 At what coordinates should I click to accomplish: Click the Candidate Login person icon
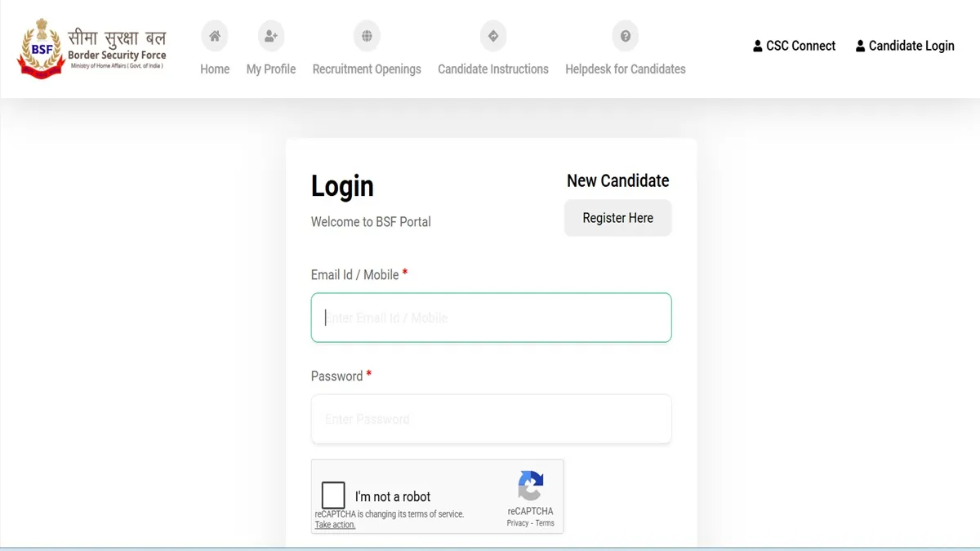pyautogui.click(x=861, y=47)
